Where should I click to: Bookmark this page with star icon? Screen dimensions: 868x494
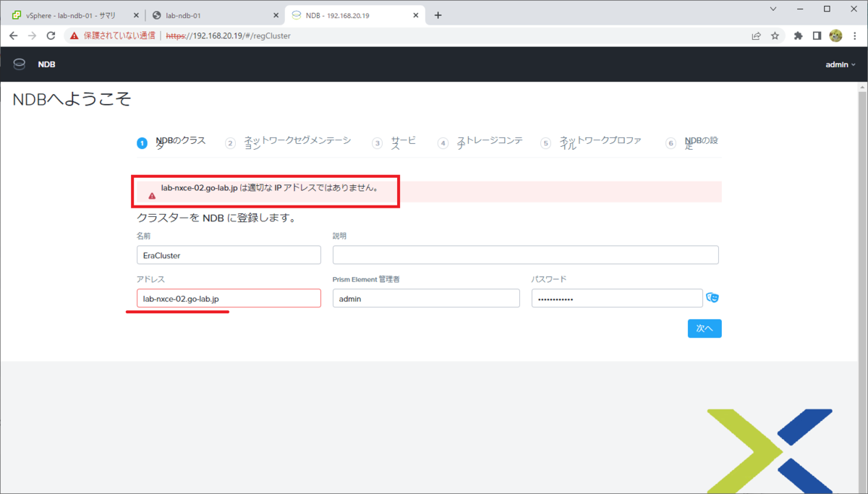coord(775,35)
